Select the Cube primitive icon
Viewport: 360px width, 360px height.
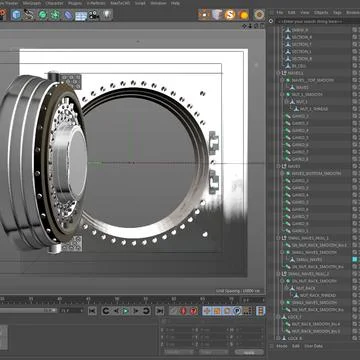(16, 15)
